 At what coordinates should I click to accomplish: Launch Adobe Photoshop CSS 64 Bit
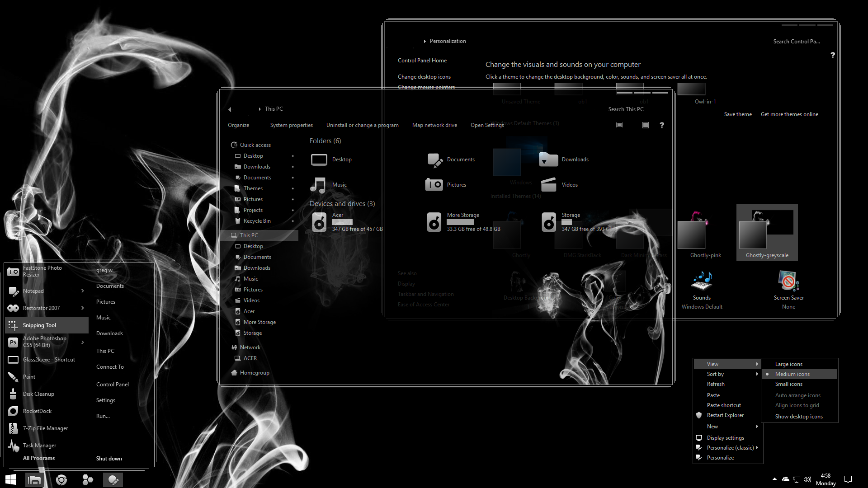[x=45, y=342]
